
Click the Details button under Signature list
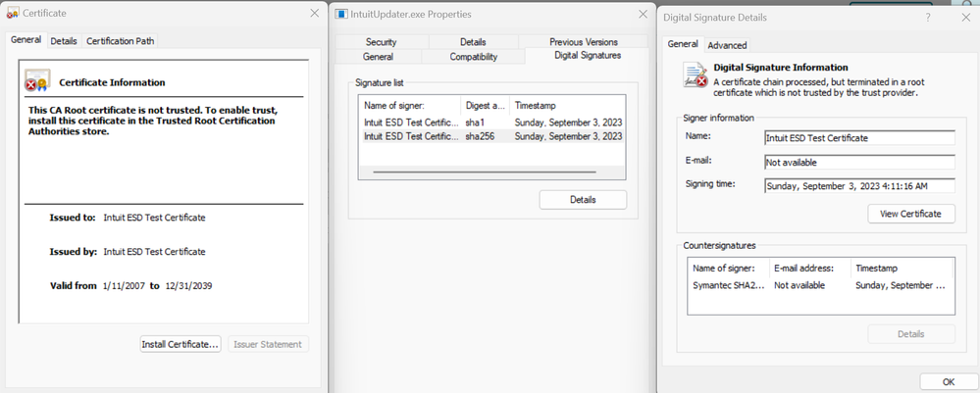pos(583,199)
